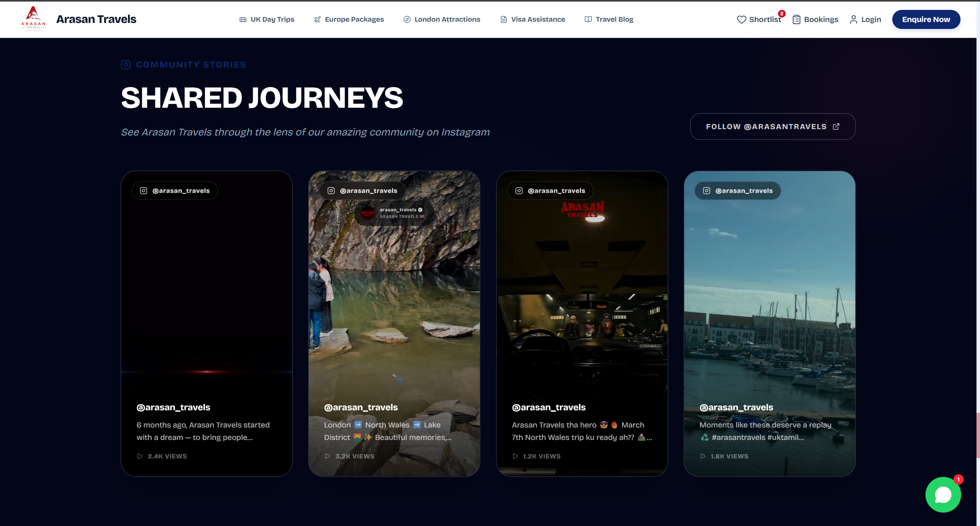Click @arasan_travels badge on dark car card

[550, 190]
